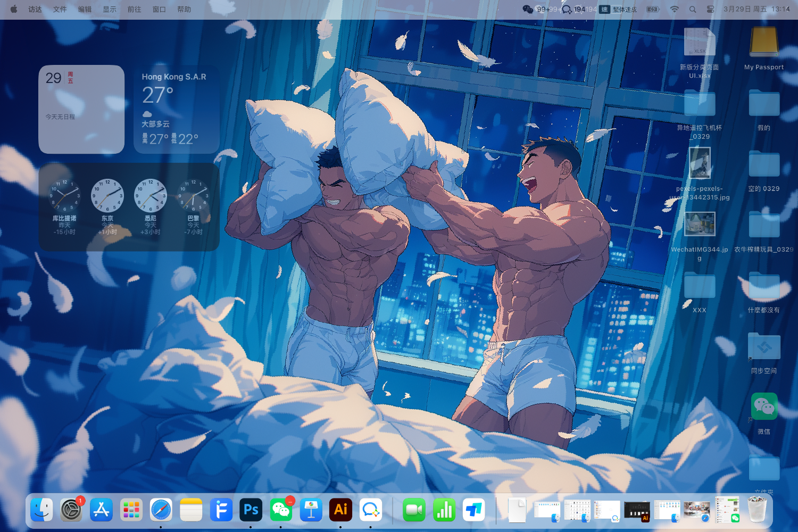
Task: Open the Apple menu
Action: point(14,10)
